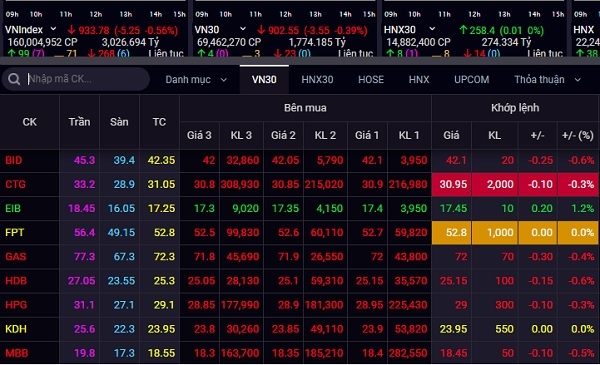This screenshot has height=365, width=600.
Task: Switch to the HNX30 tab
Action: tap(317, 80)
